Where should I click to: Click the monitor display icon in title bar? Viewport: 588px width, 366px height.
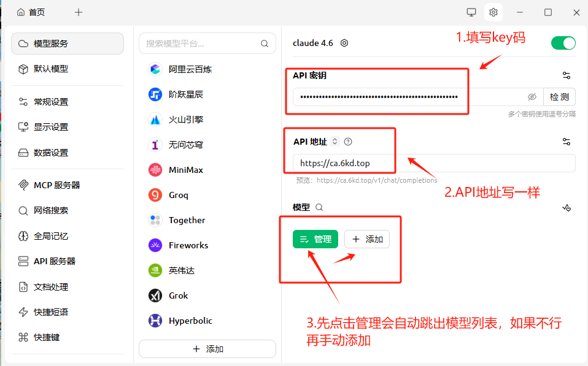pyautogui.click(x=471, y=12)
